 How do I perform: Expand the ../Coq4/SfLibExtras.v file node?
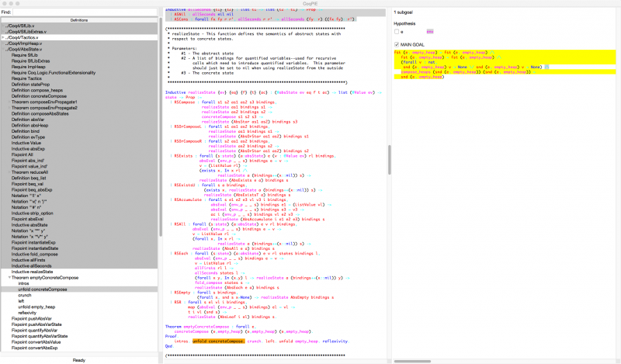[x=3, y=32]
